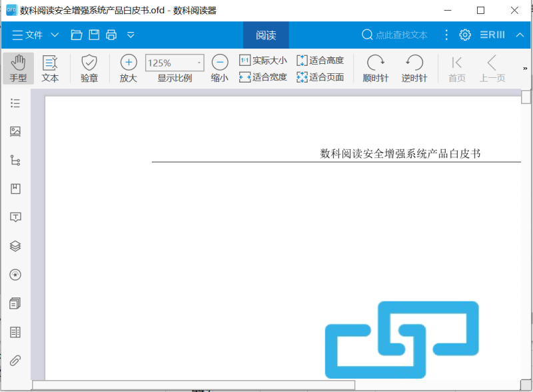Open the 文件 menu

pyautogui.click(x=27, y=35)
